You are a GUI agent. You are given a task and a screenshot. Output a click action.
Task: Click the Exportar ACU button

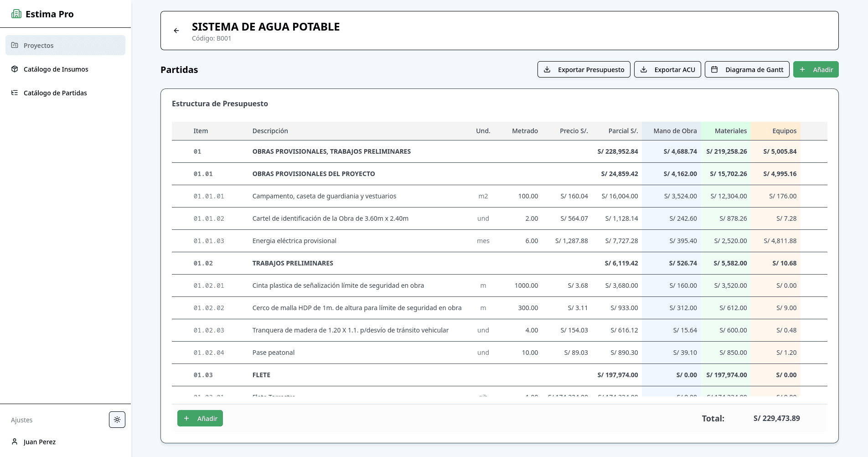(667, 69)
